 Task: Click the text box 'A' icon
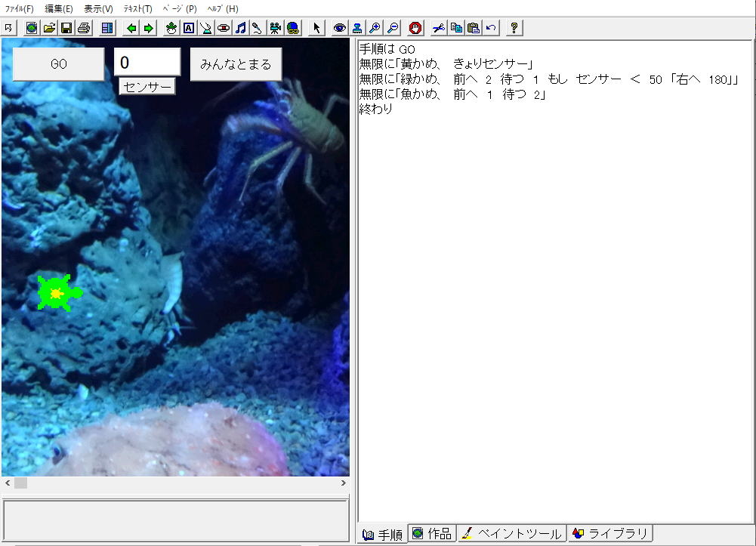[x=189, y=28]
